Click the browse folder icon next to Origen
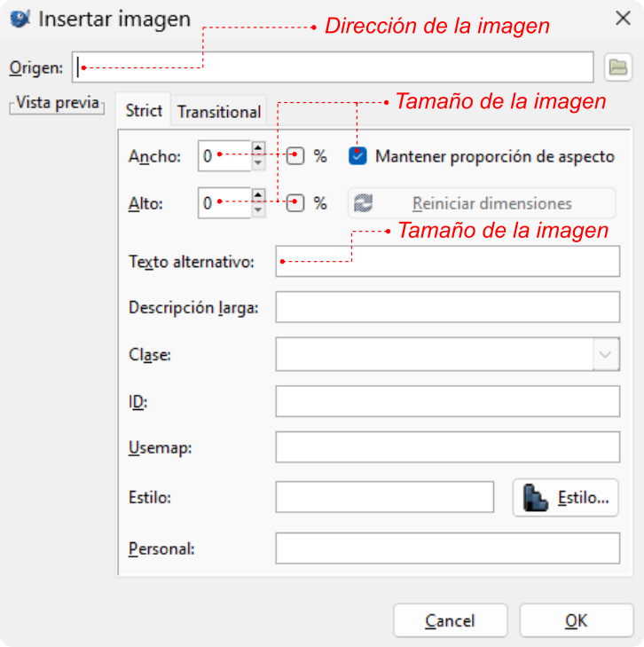Image resolution: width=644 pixels, height=647 pixels. pyautogui.click(x=617, y=67)
